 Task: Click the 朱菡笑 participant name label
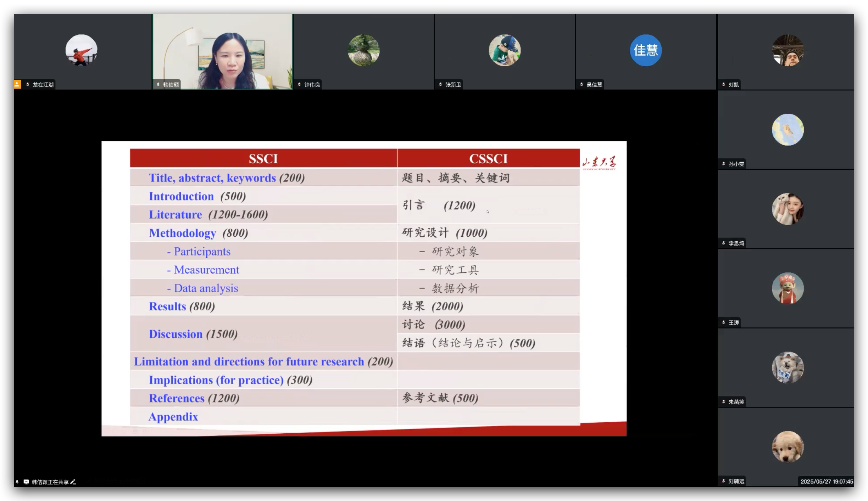click(736, 402)
